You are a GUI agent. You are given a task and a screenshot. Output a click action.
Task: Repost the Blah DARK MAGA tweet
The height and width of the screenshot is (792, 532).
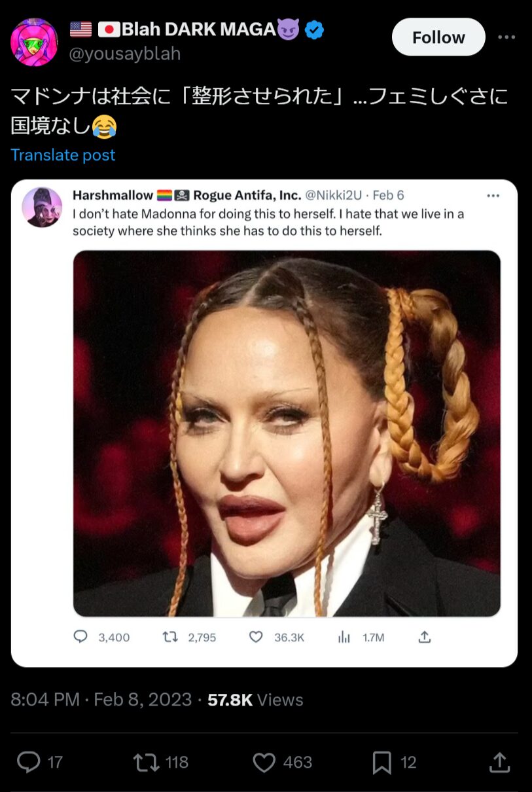145,762
